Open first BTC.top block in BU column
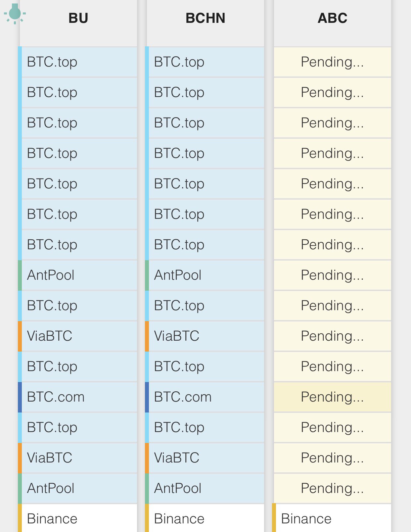The width and height of the screenshot is (411, 532). [78, 62]
